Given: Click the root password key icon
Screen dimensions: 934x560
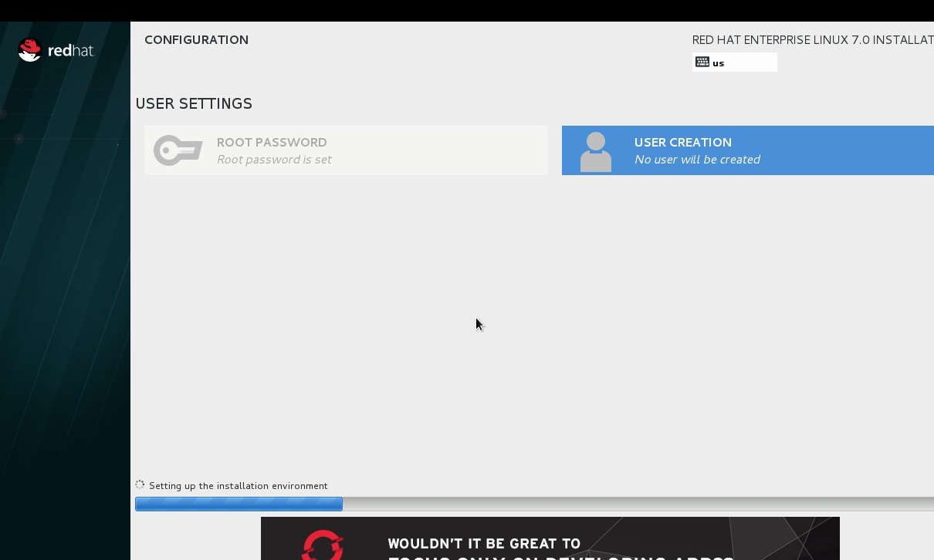Looking at the screenshot, I should [x=178, y=150].
